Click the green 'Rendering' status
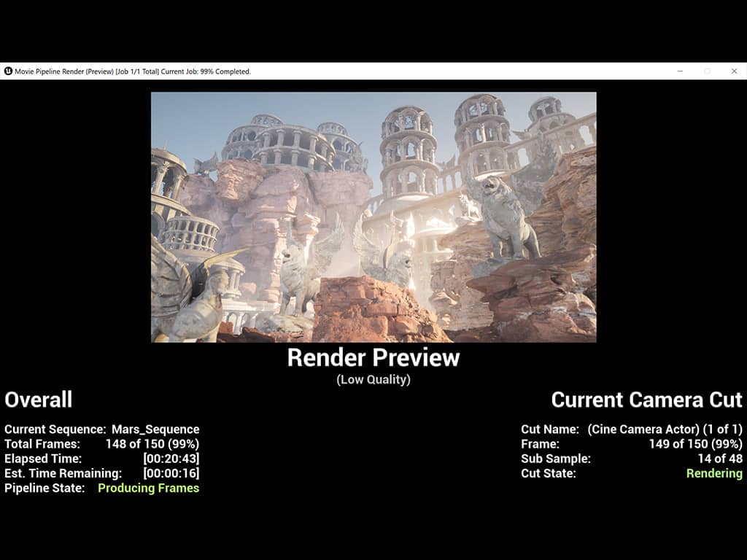This screenshot has height=560, width=747. (x=715, y=473)
